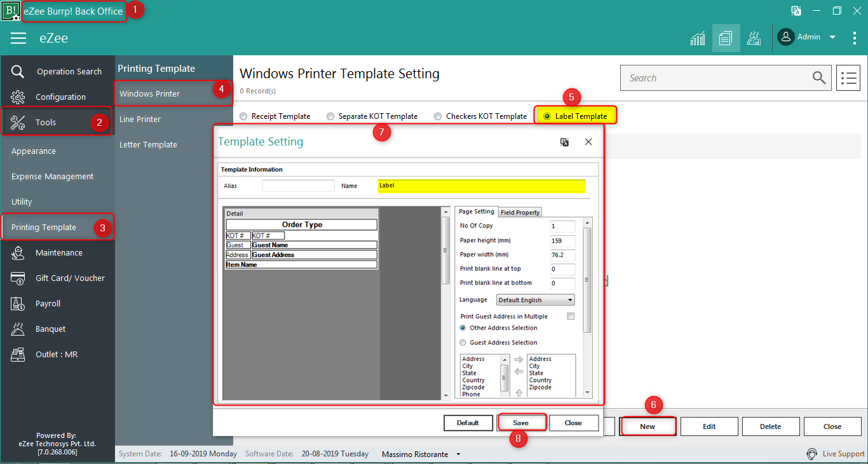868x464 pixels.
Task: Click the Delete button at bottom
Action: pos(770,426)
